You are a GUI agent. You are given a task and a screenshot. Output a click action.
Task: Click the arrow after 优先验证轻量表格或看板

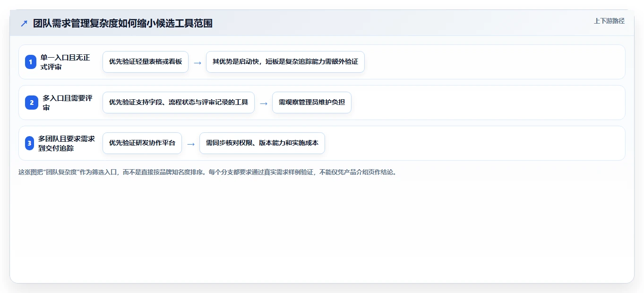(x=197, y=62)
